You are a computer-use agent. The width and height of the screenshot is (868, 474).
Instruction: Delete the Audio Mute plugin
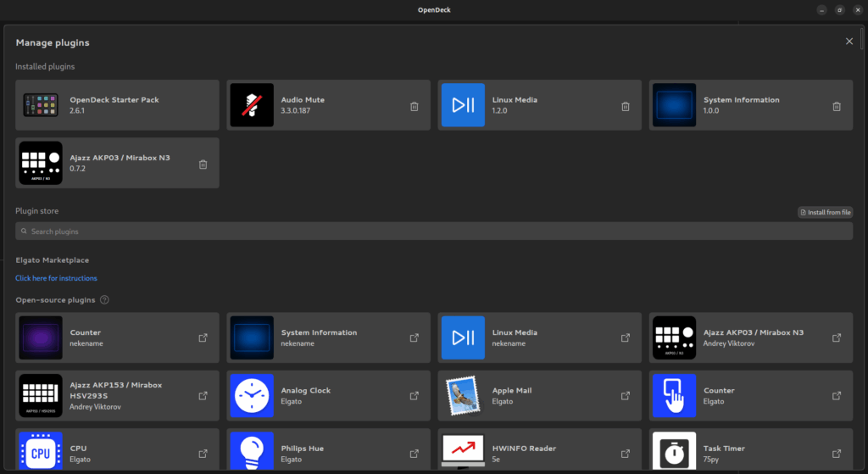(414, 106)
